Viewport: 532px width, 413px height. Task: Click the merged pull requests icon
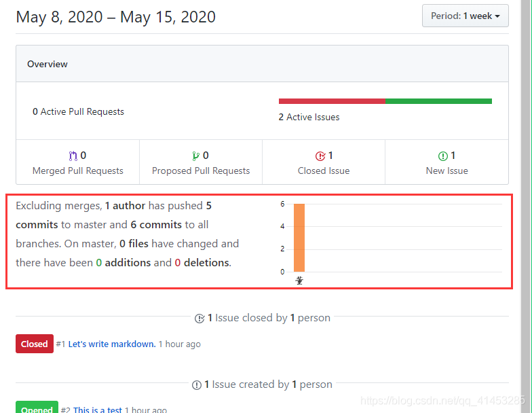pyautogui.click(x=73, y=156)
